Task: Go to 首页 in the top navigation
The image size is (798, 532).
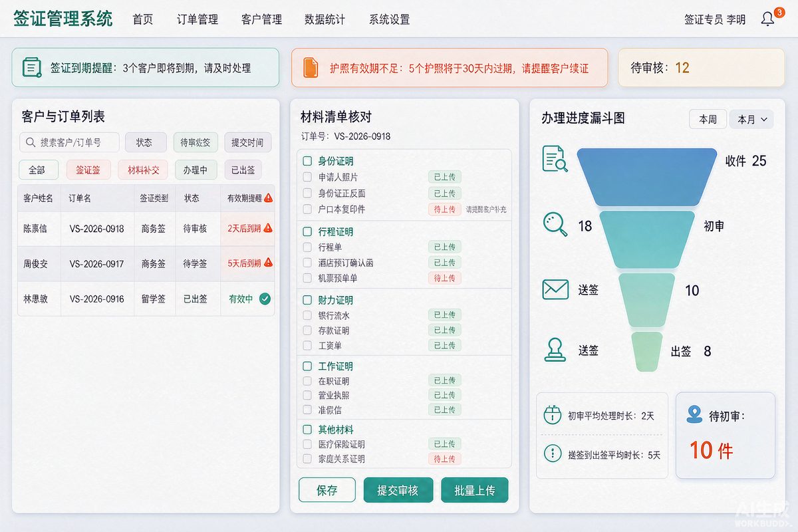Action: click(x=142, y=19)
